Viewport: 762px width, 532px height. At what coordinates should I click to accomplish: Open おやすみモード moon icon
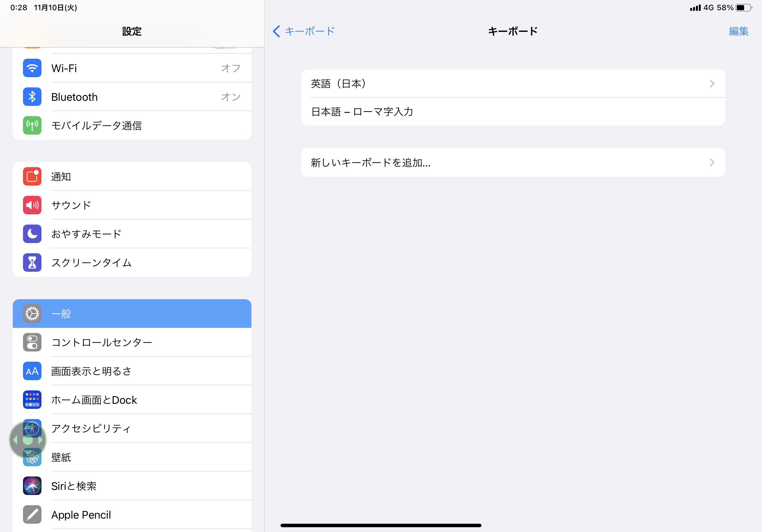(32, 234)
